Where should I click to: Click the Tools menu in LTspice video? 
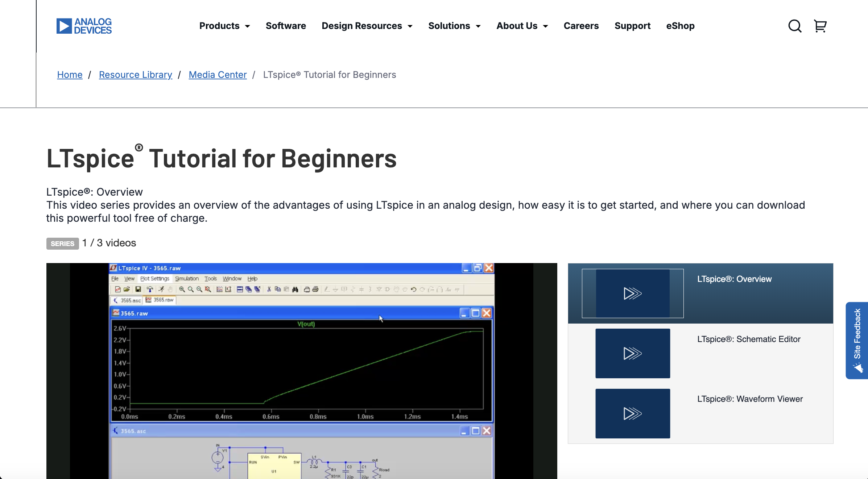pyautogui.click(x=211, y=279)
